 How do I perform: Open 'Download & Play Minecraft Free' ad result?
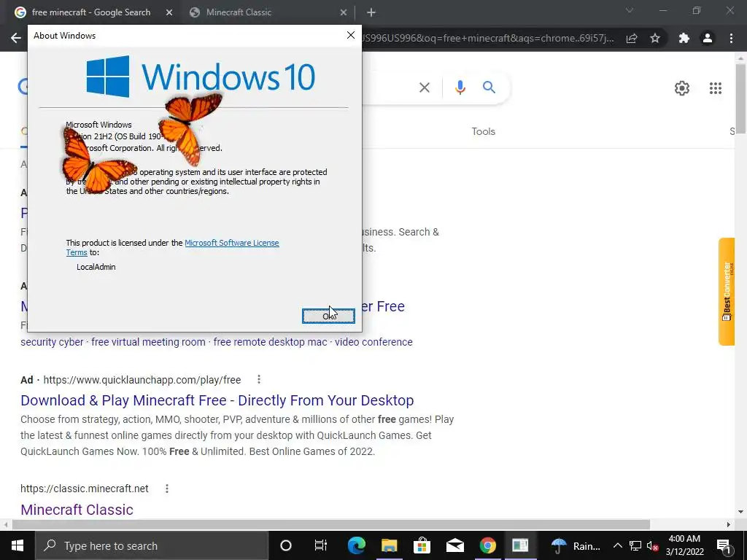point(217,400)
